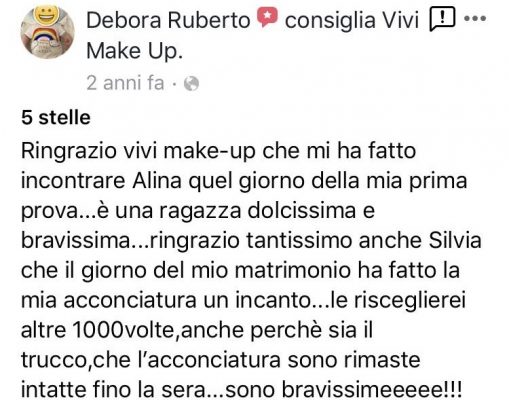Screen dimensions: 509x400
Task: Open Debora Ruberto's profile picture
Action: coord(48,32)
